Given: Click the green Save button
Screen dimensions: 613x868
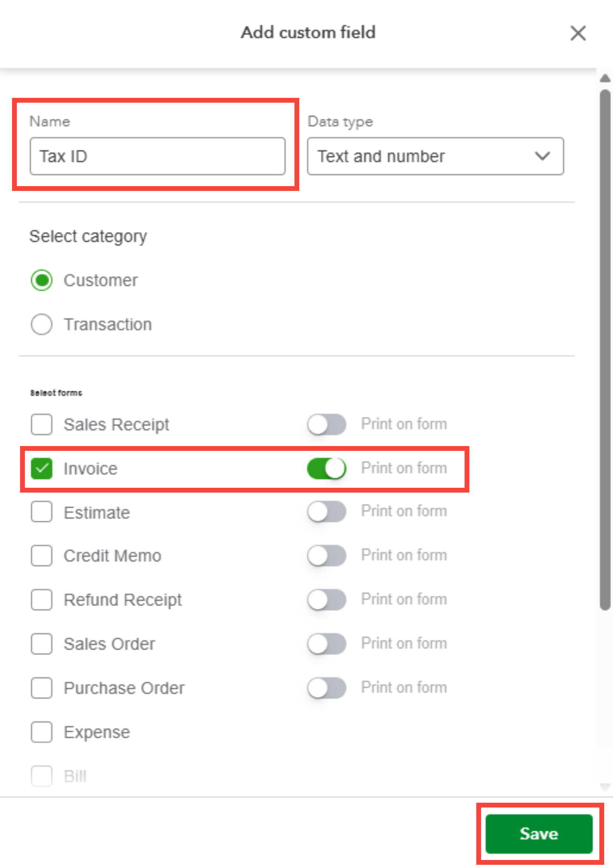Looking at the screenshot, I should [x=539, y=834].
